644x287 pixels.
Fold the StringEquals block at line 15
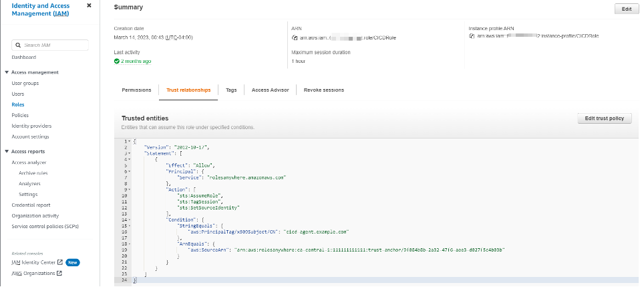(x=130, y=225)
